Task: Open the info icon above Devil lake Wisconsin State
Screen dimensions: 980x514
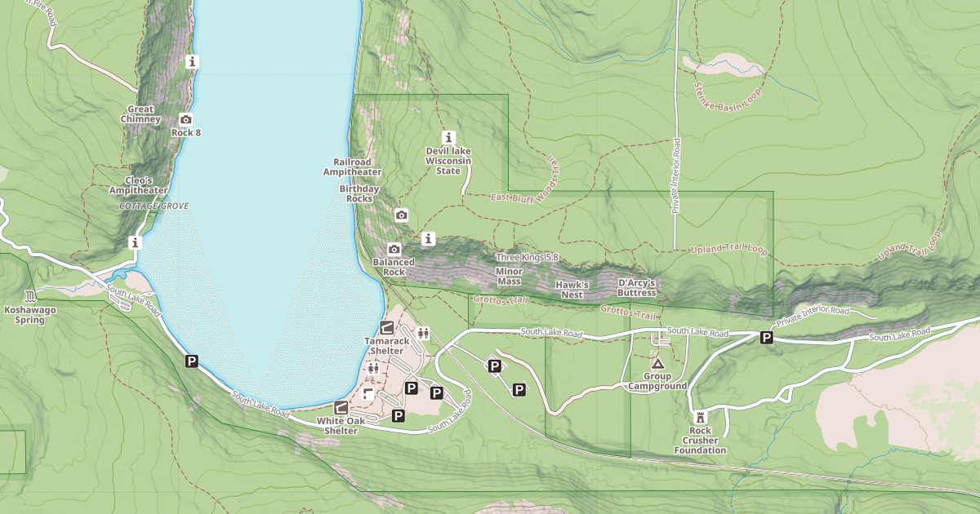Action: [x=448, y=137]
